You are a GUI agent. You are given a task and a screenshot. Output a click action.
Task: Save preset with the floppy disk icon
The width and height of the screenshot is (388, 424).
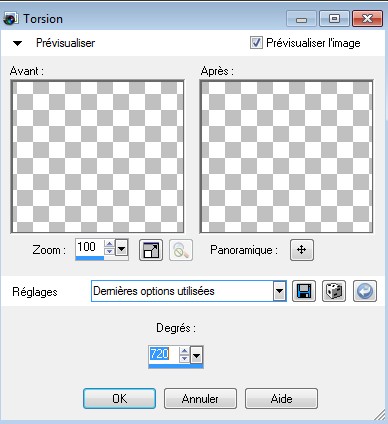point(304,291)
